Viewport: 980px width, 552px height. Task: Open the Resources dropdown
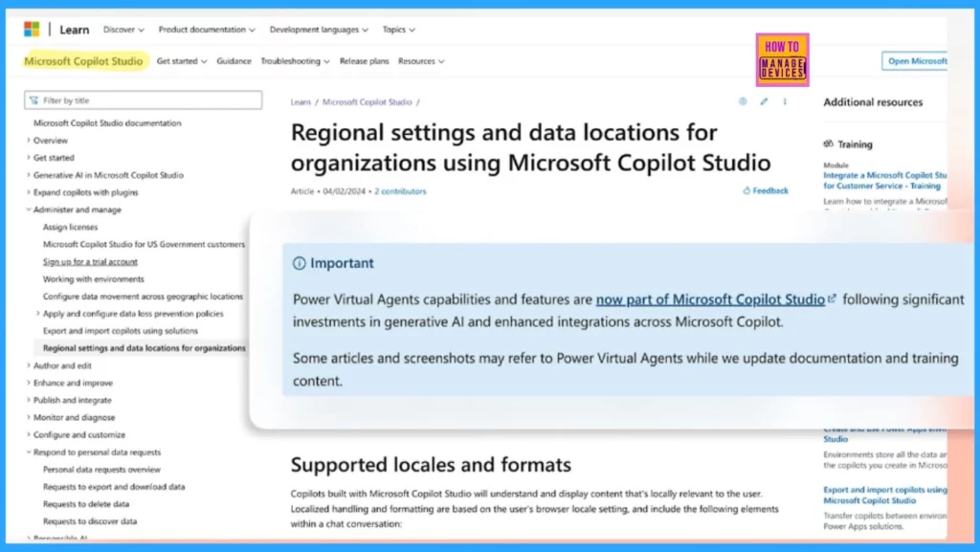coord(421,61)
